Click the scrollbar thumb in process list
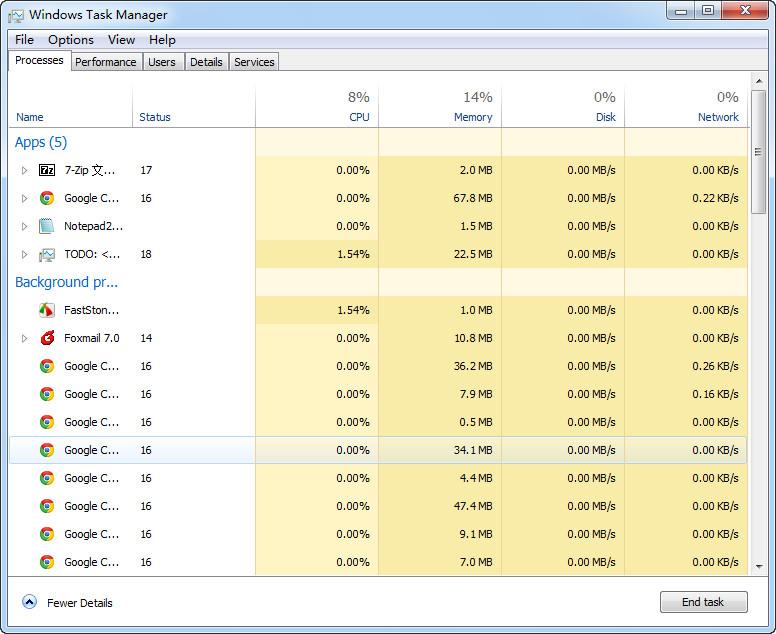This screenshot has height=634, width=776. coord(758,151)
